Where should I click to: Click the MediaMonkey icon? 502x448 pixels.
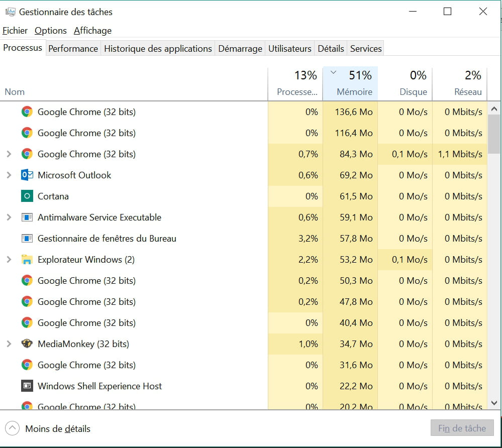point(27,344)
